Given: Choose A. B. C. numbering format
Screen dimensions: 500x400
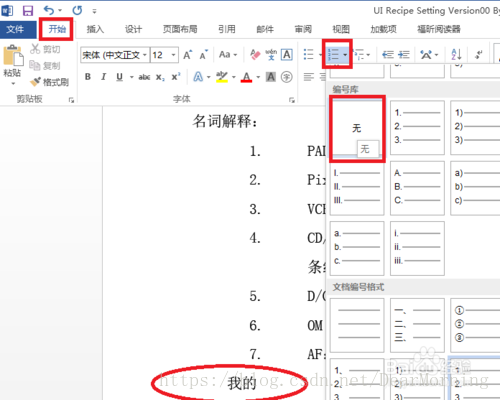Looking at the screenshot, I should coord(417,188).
